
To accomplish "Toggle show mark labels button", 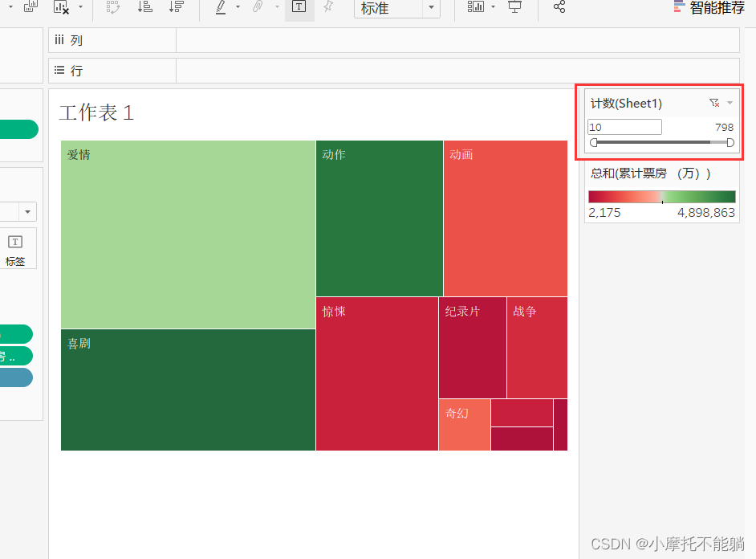I will (x=299, y=6).
